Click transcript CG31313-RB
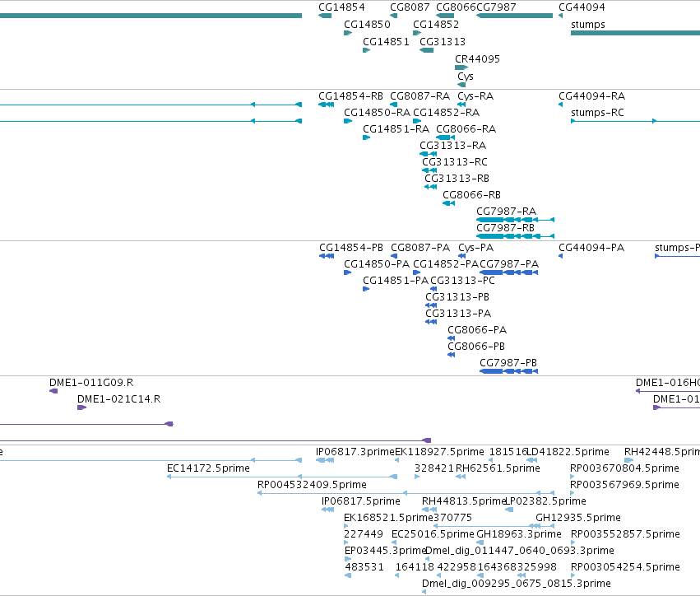 457,179
